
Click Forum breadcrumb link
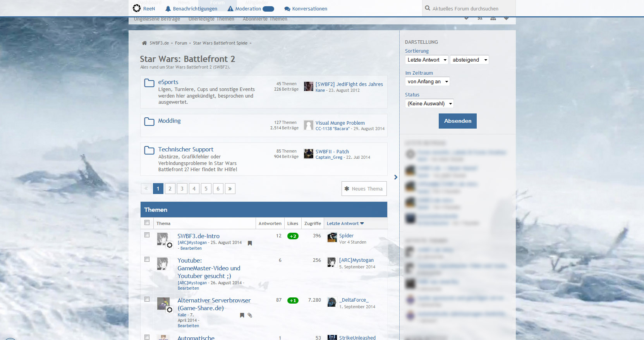181,43
